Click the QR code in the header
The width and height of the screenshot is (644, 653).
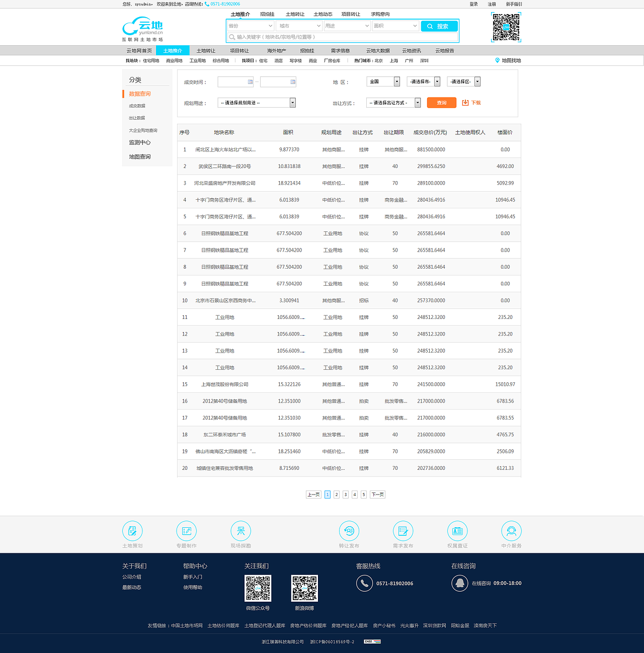(x=506, y=27)
